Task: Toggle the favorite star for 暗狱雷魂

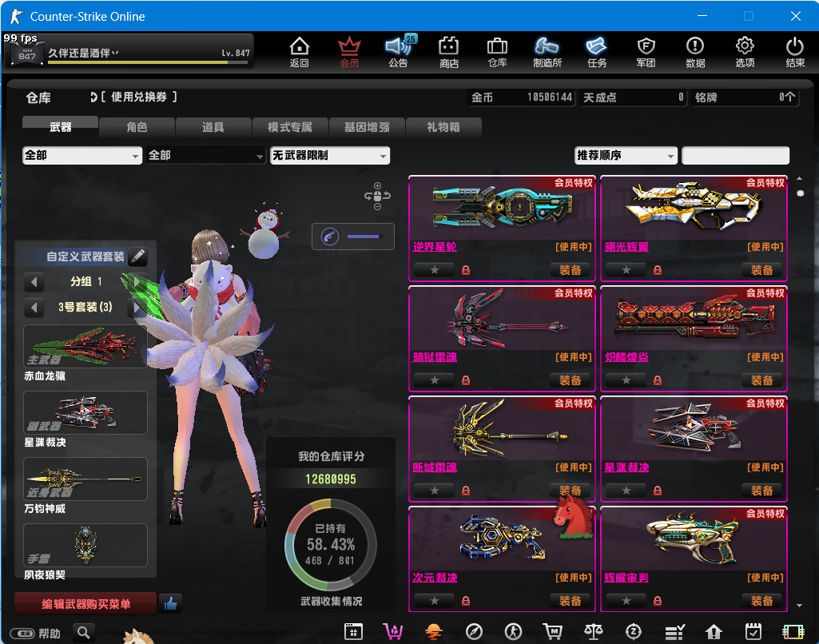Action: click(x=434, y=380)
